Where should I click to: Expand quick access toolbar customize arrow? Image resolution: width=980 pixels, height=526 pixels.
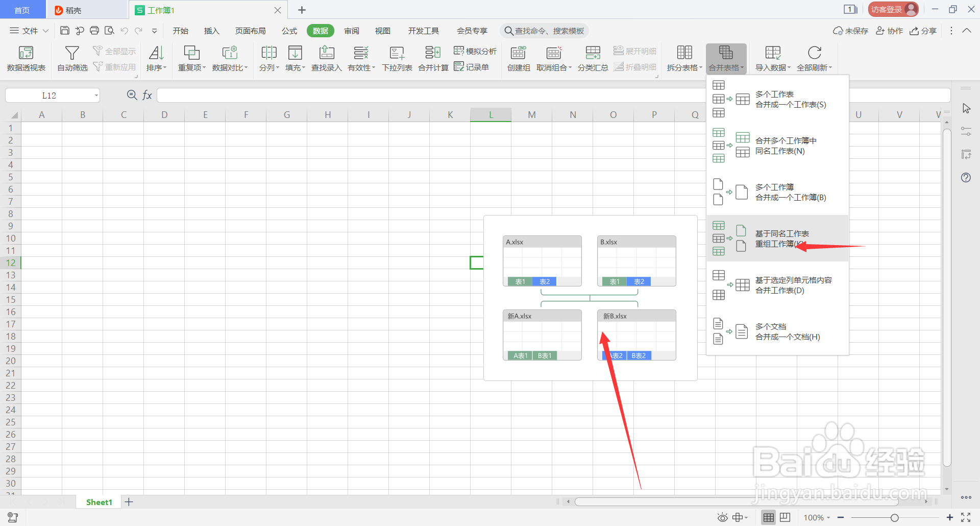click(x=154, y=31)
